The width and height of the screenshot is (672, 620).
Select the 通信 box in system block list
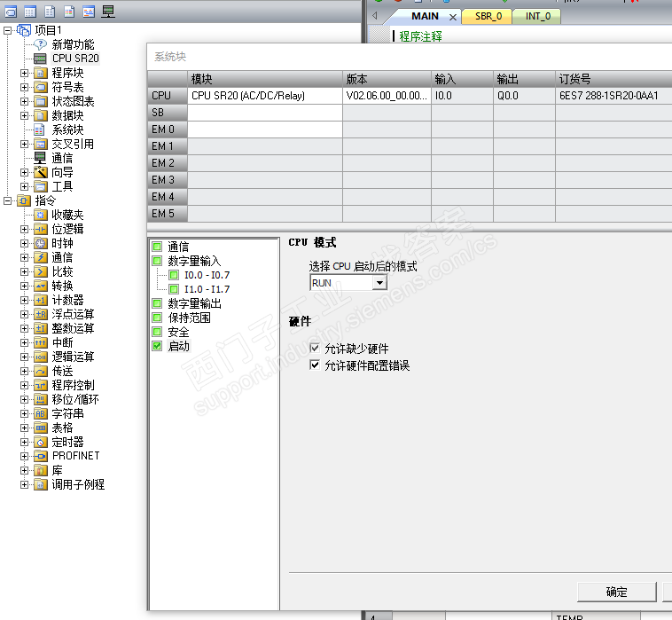click(x=157, y=247)
